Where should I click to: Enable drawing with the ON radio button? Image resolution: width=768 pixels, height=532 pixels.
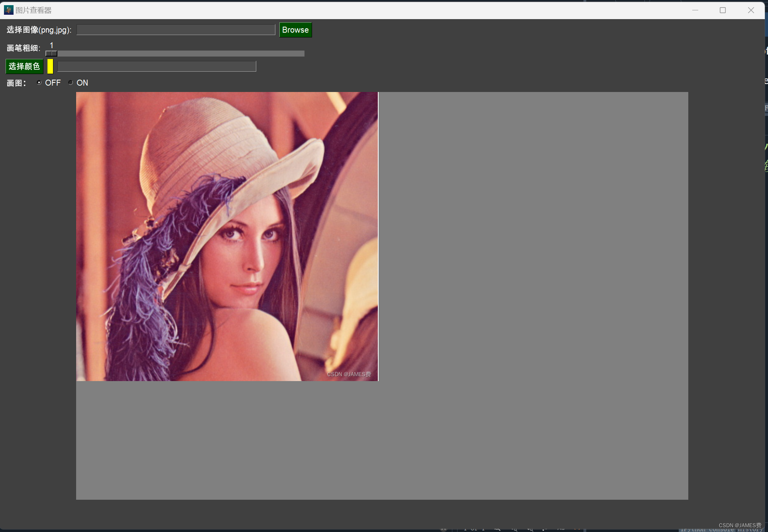[71, 82]
